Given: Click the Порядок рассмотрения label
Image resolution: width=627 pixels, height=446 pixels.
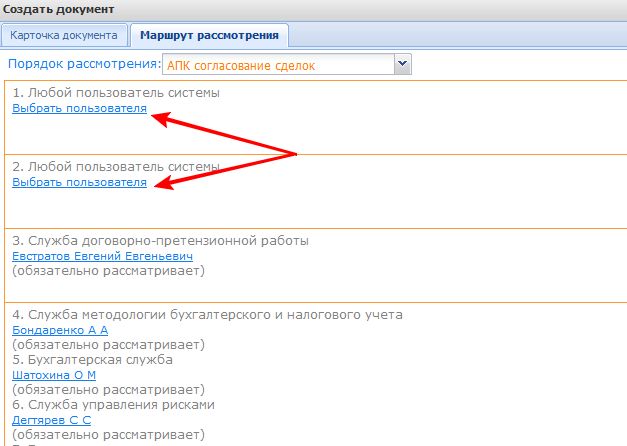Looking at the screenshot, I should point(83,64).
